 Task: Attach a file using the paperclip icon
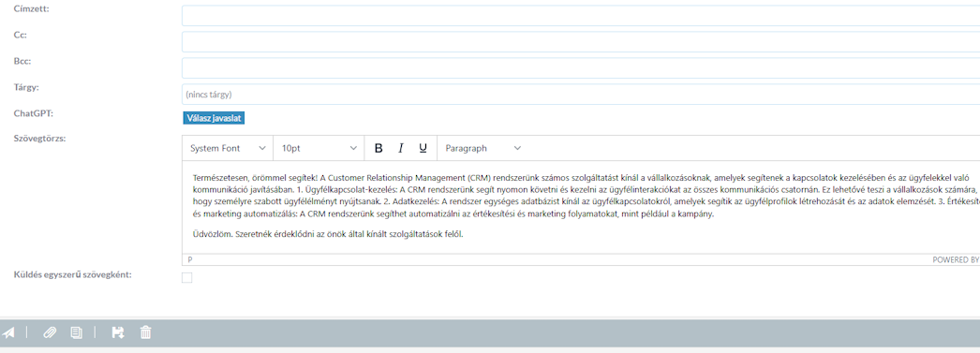50,332
